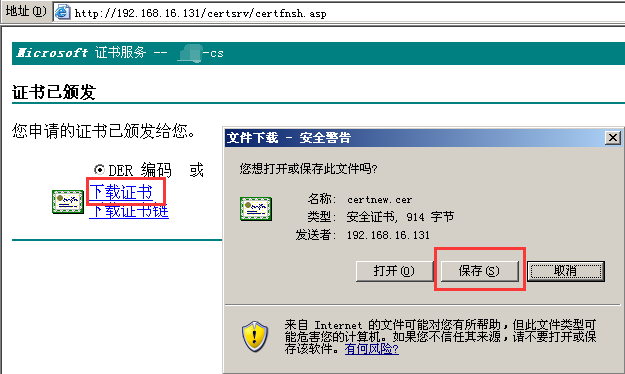Click the 下载证书链 link
Screen dimensions: 625x374
click(129, 211)
